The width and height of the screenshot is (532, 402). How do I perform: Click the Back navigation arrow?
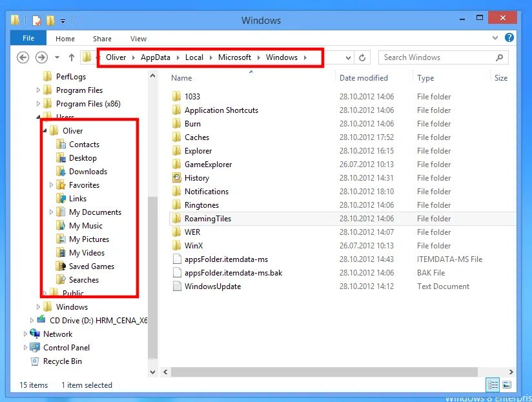point(23,57)
